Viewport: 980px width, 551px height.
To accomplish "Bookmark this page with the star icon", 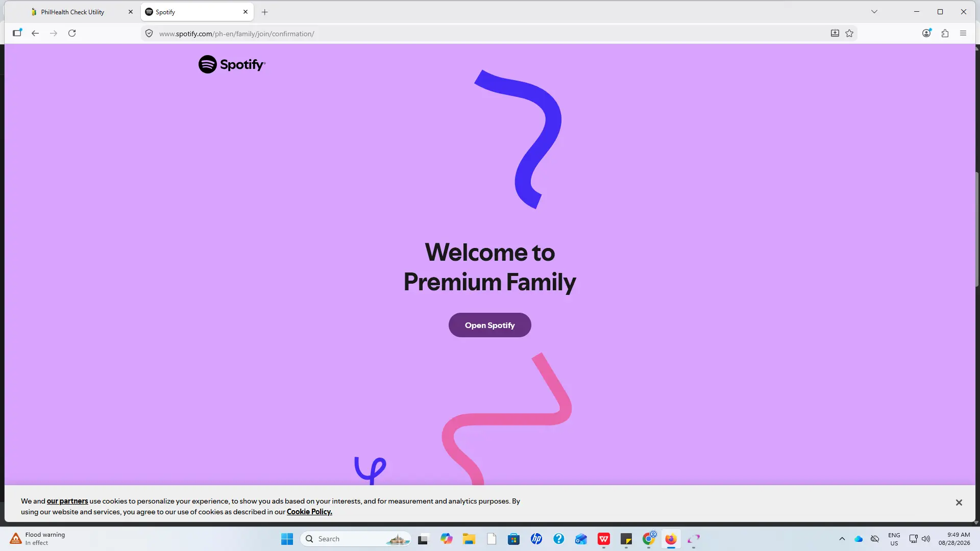I will point(849,33).
